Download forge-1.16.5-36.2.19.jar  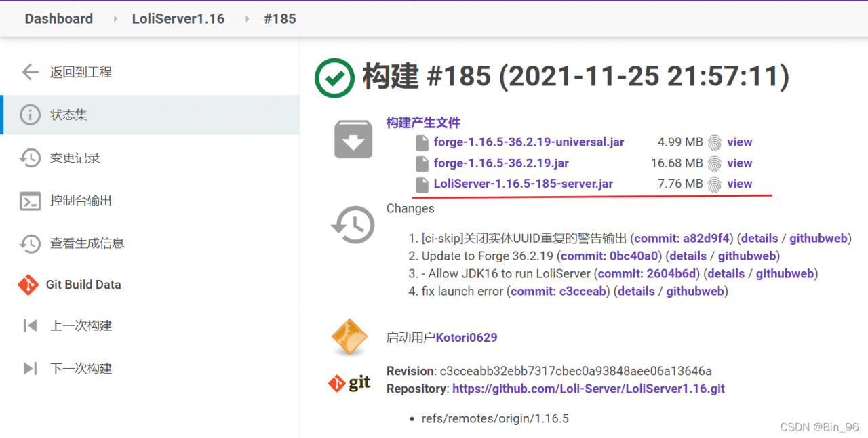(501, 163)
